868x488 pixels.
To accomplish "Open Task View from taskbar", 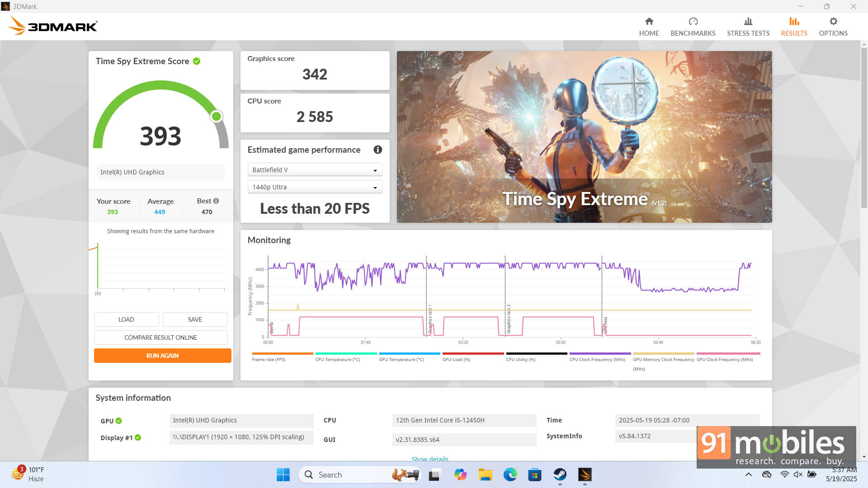I will click(435, 474).
